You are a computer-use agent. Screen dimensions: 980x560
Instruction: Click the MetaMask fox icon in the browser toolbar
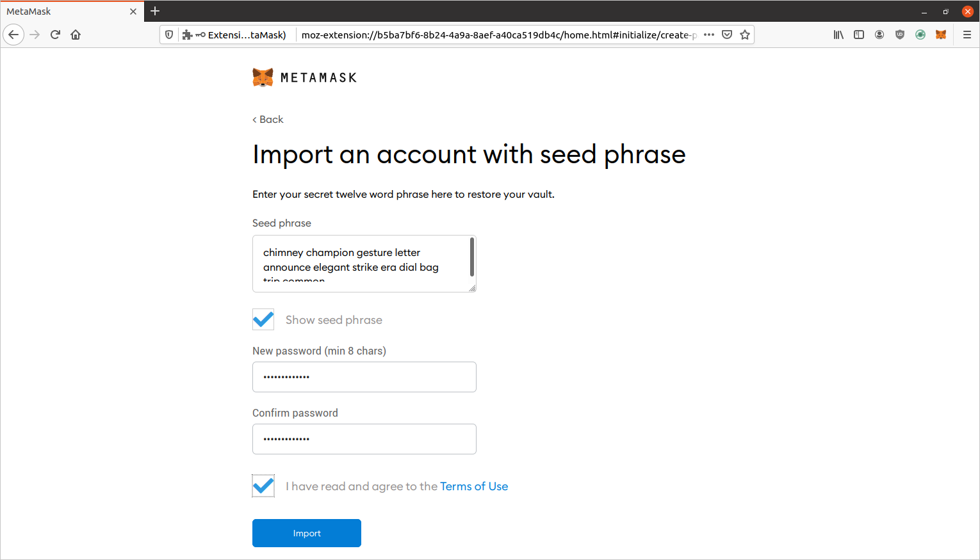point(941,35)
